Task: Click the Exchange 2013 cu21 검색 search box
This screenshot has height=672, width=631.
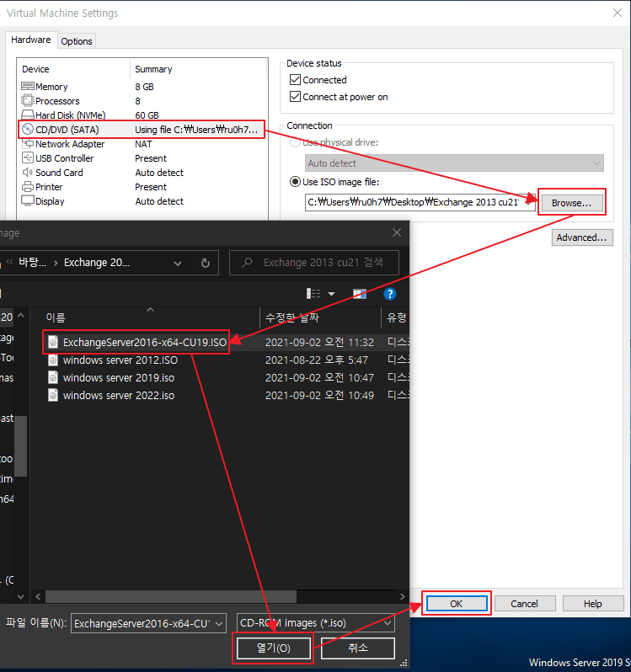Action: [314, 263]
